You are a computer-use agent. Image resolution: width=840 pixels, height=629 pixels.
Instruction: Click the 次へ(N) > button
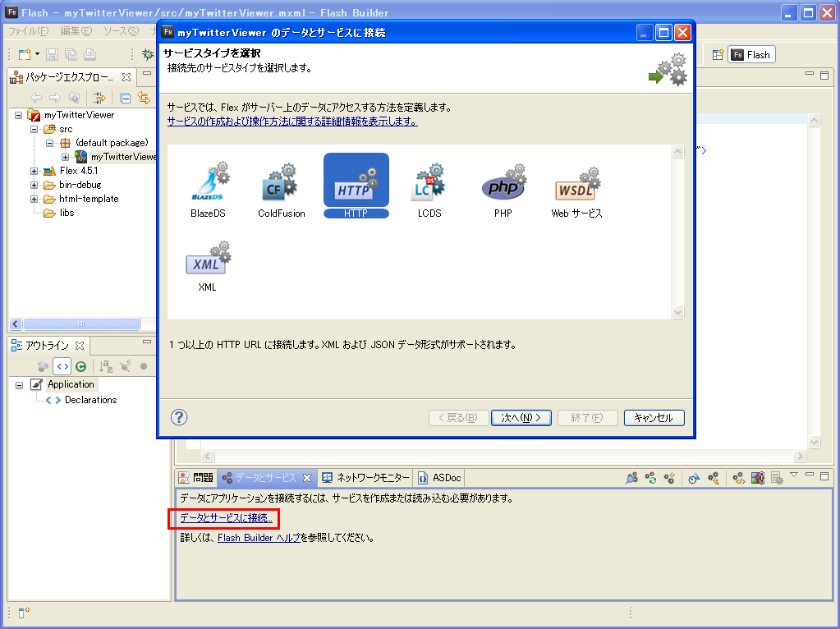click(521, 418)
